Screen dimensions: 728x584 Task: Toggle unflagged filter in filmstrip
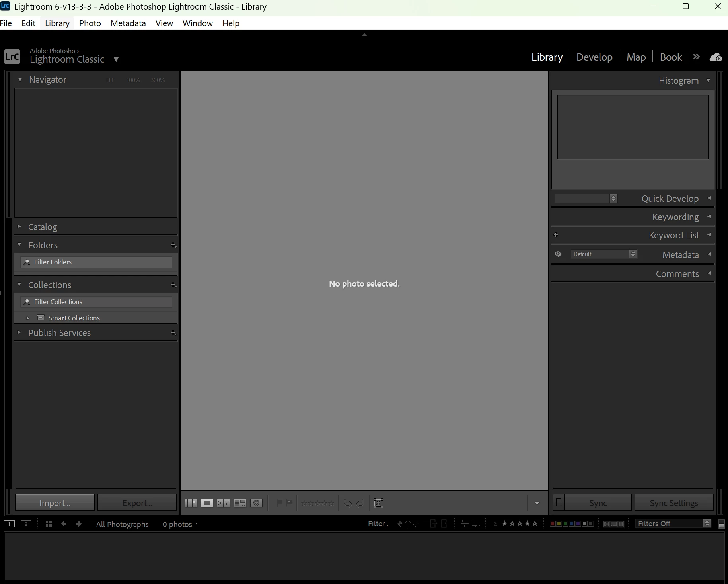(x=407, y=524)
